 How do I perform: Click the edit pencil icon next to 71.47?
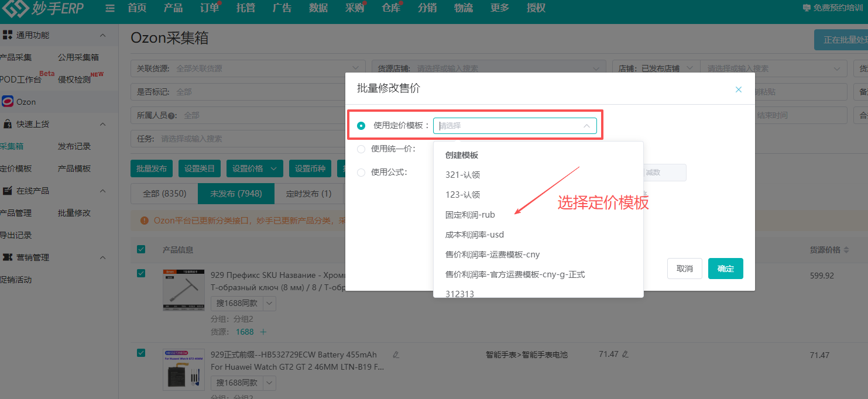[625, 354]
